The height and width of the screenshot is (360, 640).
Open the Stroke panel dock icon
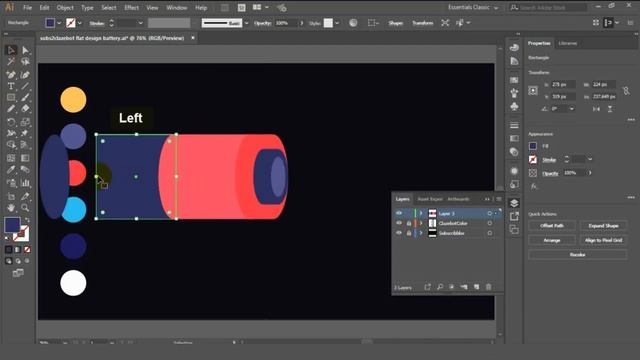pos(514,125)
